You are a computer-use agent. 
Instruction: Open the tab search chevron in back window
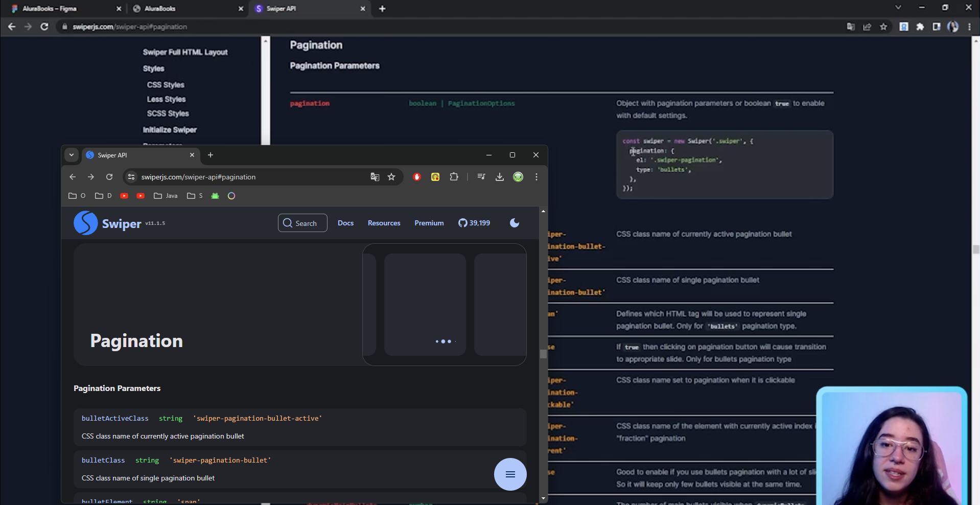click(x=898, y=7)
